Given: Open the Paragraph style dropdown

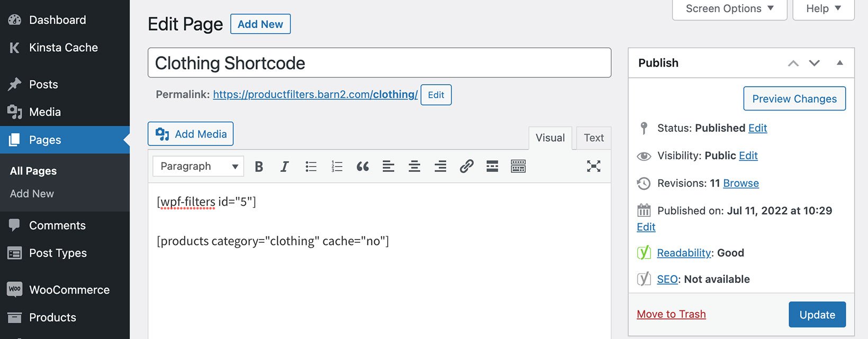Looking at the screenshot, I should coord(197,166).
